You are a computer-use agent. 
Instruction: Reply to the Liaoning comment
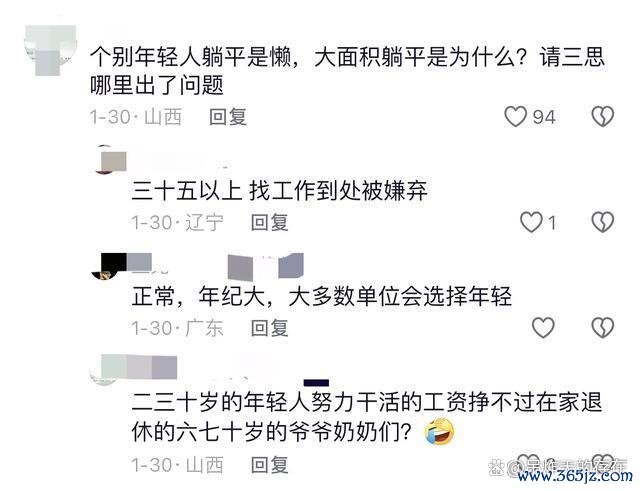(x=269, y=223)
